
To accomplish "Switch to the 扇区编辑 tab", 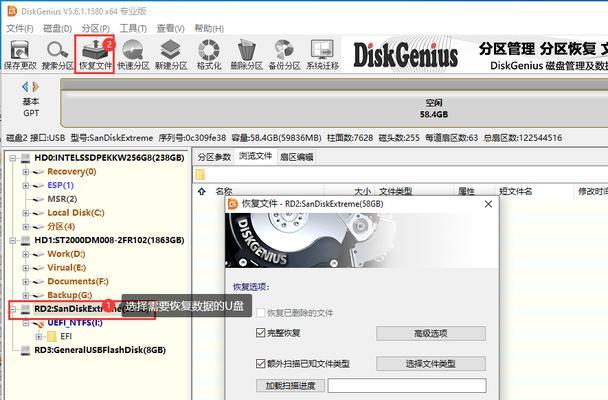I will click(x=297, y=157).
